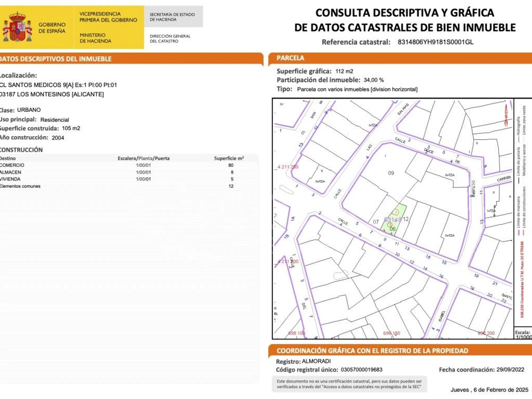Click the CL SANTOS MEDICOS address line
Viewport: 532px width, 399px height.
coord(58,85)
